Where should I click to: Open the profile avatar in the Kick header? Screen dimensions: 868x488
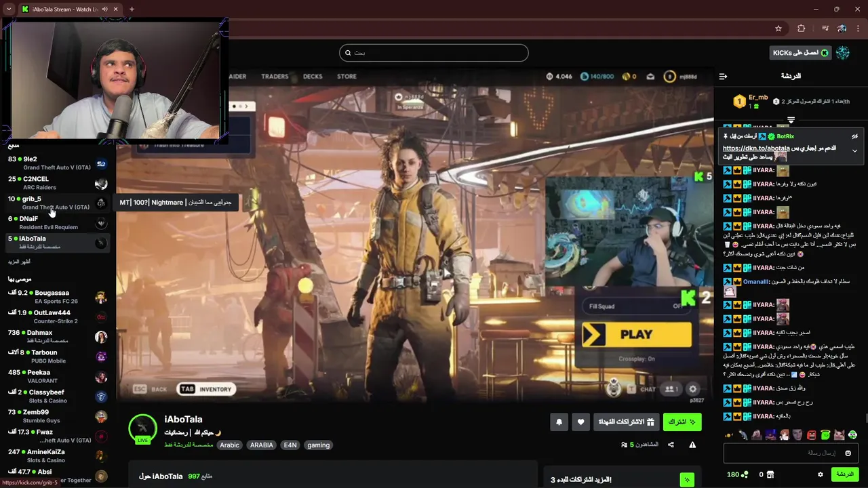[843, 52]
